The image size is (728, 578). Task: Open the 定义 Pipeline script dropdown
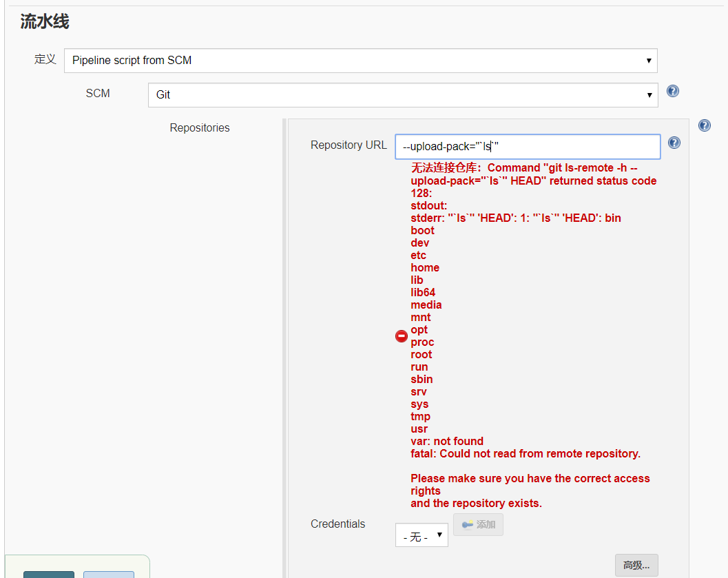pyautogui.click(x=361, y=61)
